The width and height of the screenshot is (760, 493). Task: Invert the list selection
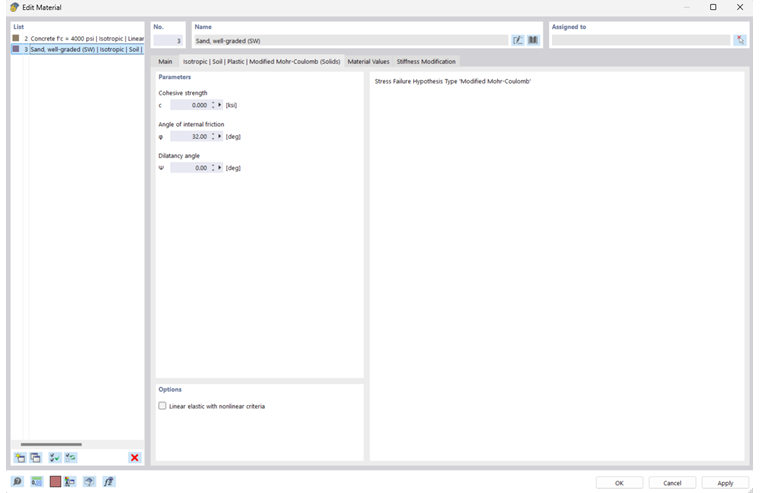pyautogui.click(x=71, y=458)
